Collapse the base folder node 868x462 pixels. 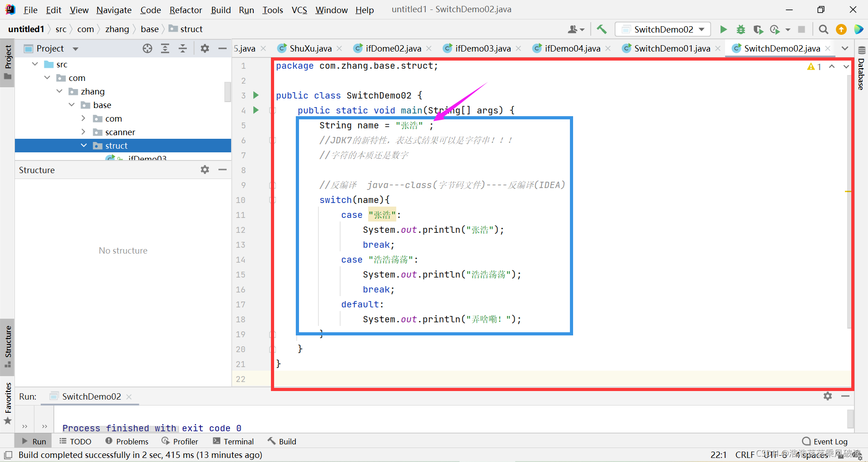72,105
